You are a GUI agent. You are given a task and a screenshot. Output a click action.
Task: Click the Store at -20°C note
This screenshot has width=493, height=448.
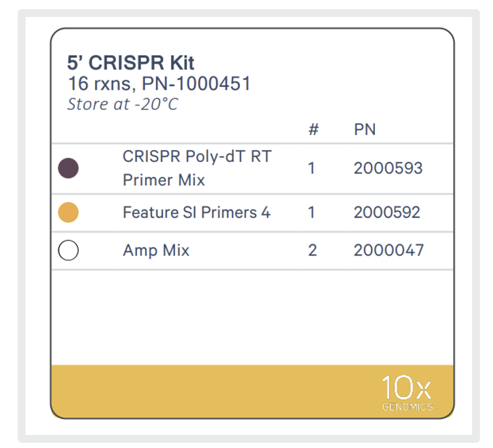[x=123, y=104]
